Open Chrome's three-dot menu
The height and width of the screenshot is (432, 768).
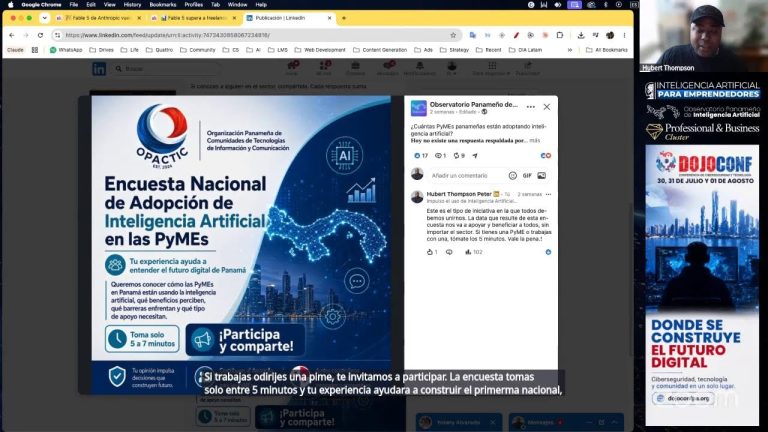(x=624, y=35)
